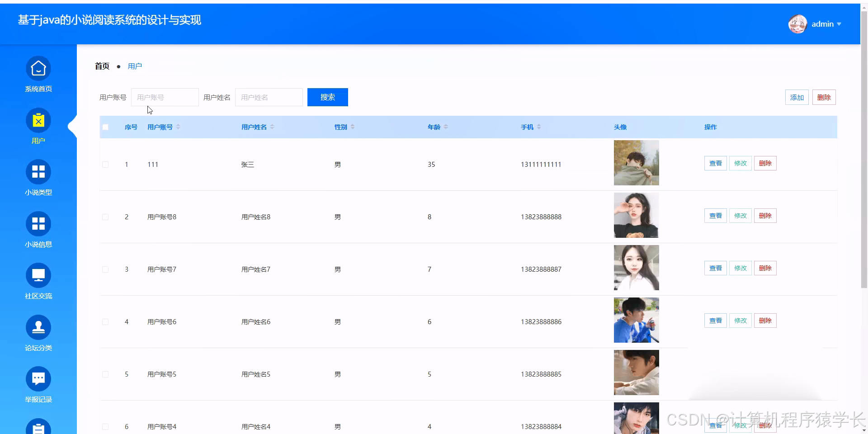Click 修改 for 用户账号8
The width and height of the screenshot is (868, 434).
(741, 216)
